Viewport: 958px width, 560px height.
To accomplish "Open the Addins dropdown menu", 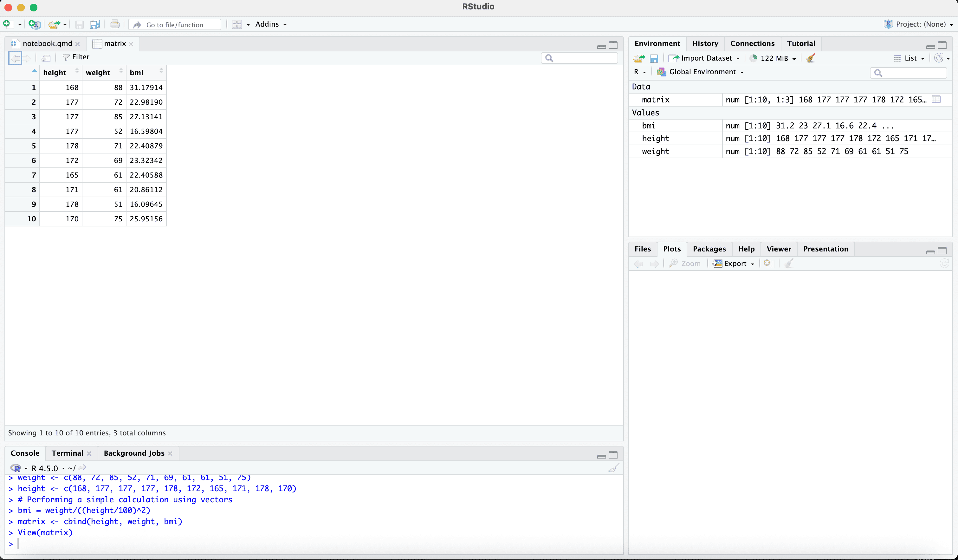I will pos(271,24).
